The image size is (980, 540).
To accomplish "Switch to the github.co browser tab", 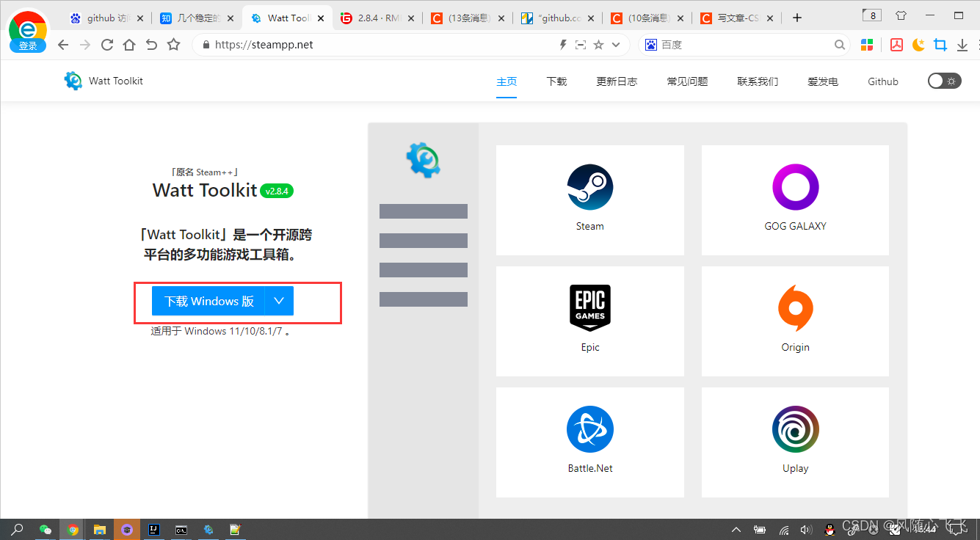I will pos(558,17).
